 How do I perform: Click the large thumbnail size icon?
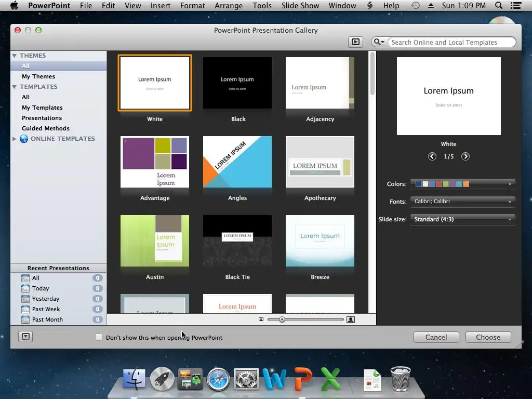coord(351,320)
